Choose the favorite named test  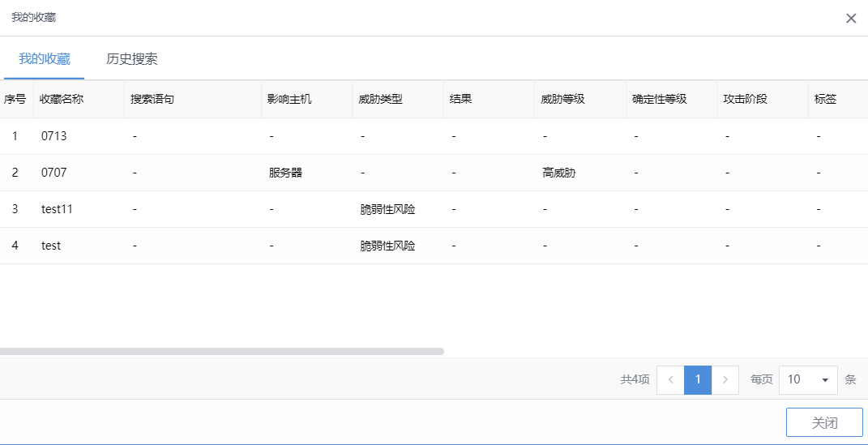click(51, 246)
